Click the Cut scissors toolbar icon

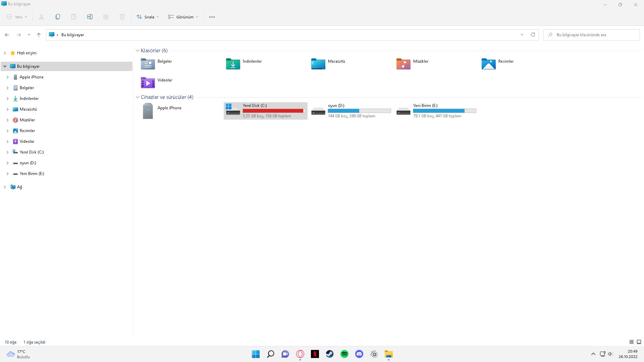pyautogui.click(x=42, y=17)
